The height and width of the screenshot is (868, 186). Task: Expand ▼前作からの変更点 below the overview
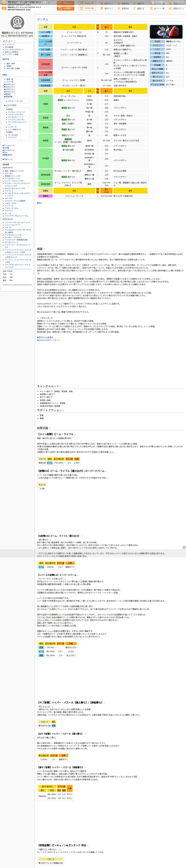coord(45,337)
